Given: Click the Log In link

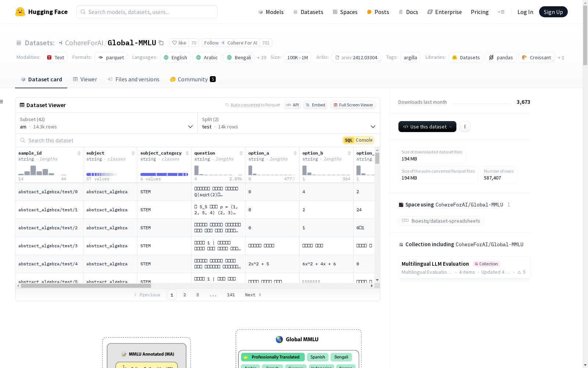Looking at the screenshot, I should click(525, 12).
